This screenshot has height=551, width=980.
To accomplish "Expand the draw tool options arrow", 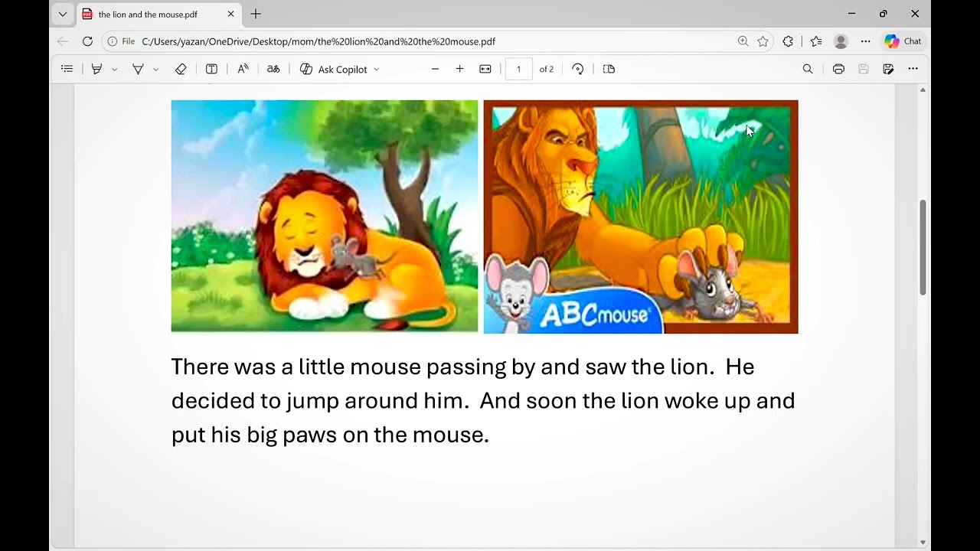I will click(x=155, y=70).
